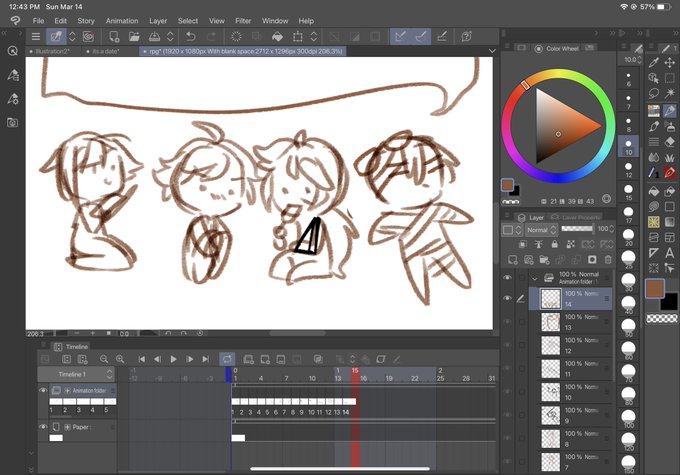This screenshot has height=475, width=680.
Task: Go to the first frame
Action: (x=141, y=359)
